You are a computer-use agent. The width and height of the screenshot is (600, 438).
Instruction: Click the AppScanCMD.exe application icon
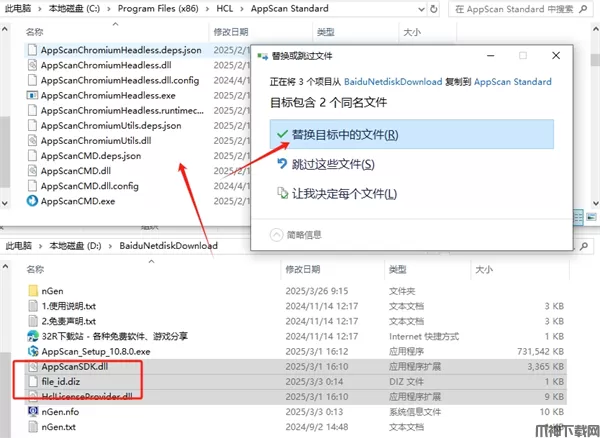point(32,201)
